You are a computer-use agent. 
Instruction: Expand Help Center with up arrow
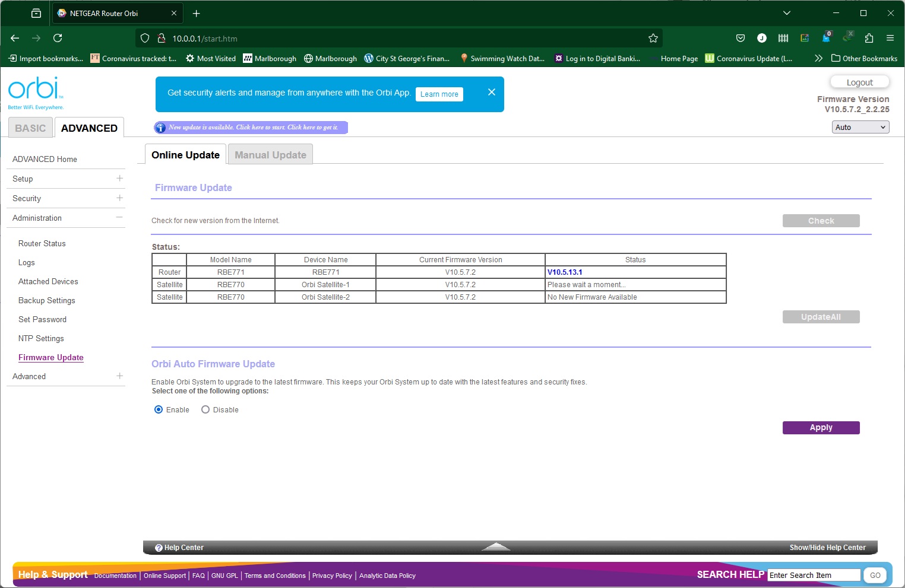tap(496, 547)
